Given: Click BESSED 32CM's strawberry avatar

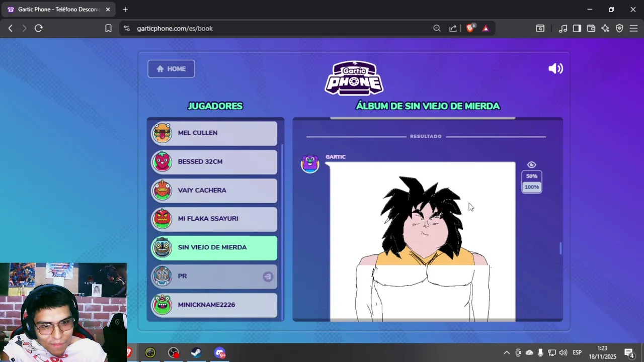Looking at the screenshot, I should coord(162,161).
